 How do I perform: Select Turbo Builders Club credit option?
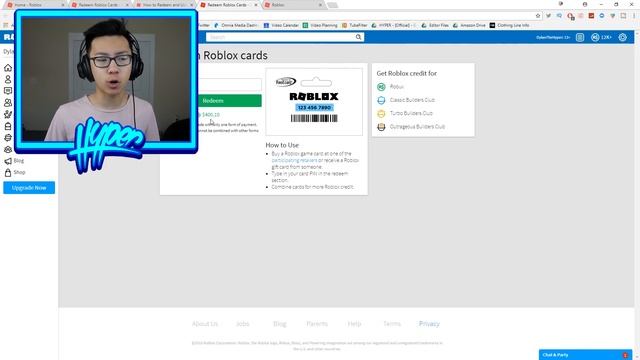(x=404, y=113)
